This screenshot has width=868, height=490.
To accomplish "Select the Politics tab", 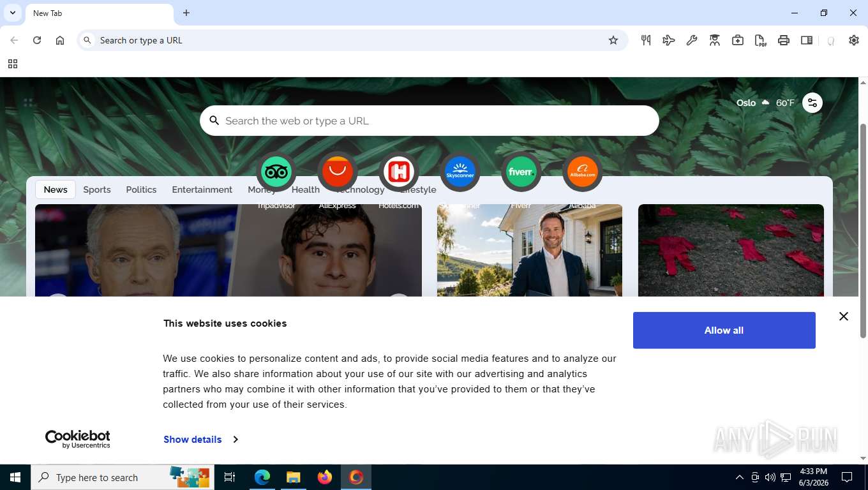I will click(141, 189).
